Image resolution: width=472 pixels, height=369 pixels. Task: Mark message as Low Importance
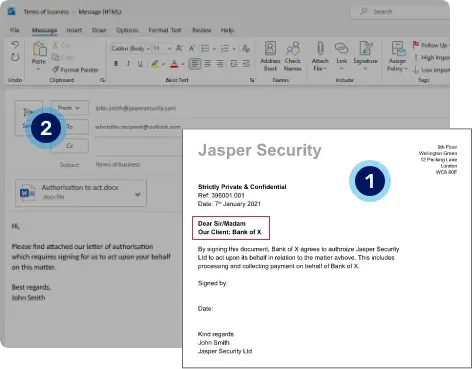[431, 70]
